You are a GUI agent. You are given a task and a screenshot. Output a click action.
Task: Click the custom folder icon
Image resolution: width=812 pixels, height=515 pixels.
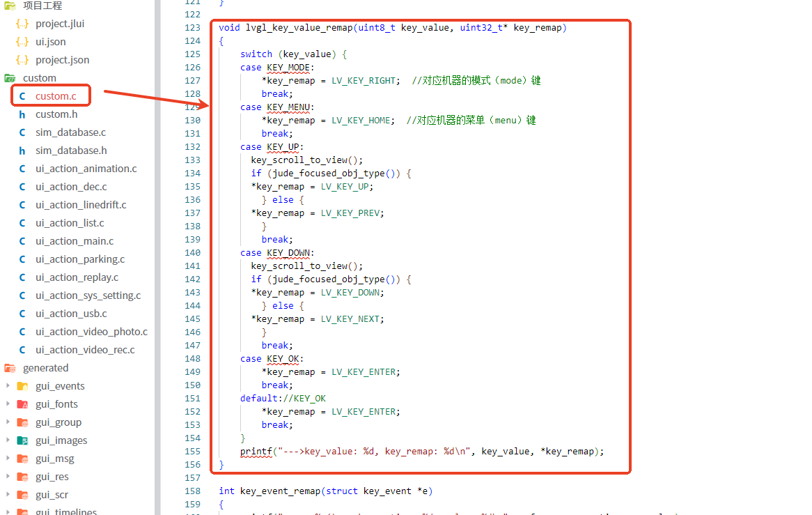click(x=10, y=78)
